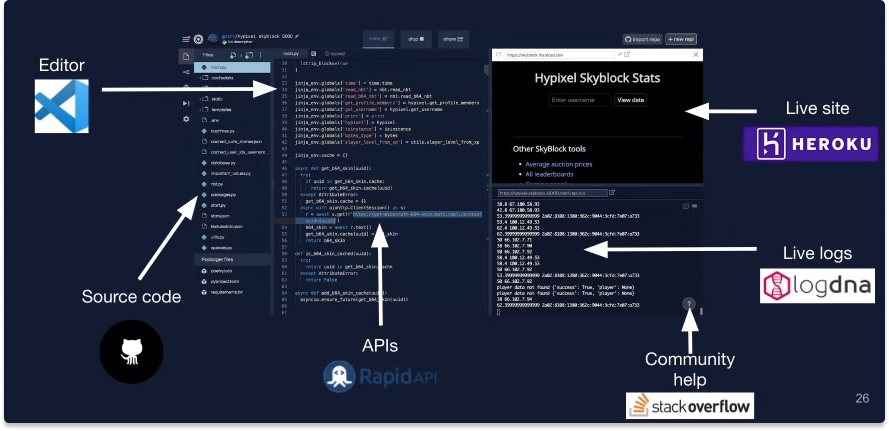Click the preview URL address bar
Viewport: 889px width, 431px height.
560,54
